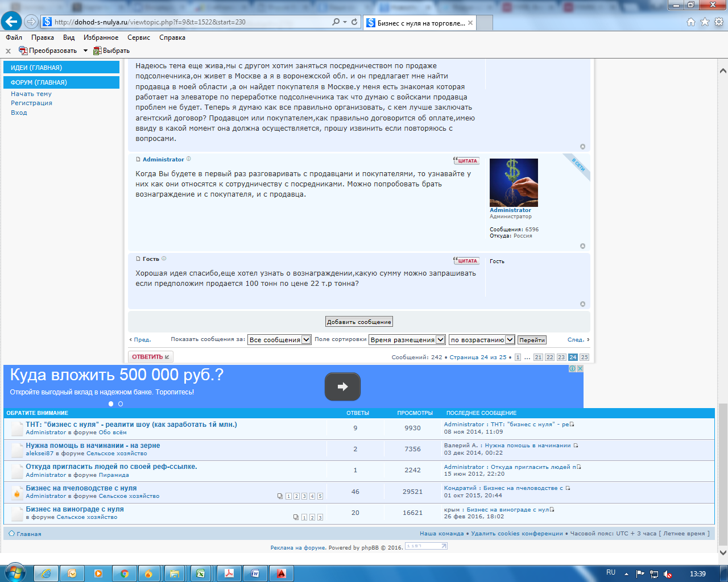
Task: Open the browser Home page icon
Action: pos(690,22)
